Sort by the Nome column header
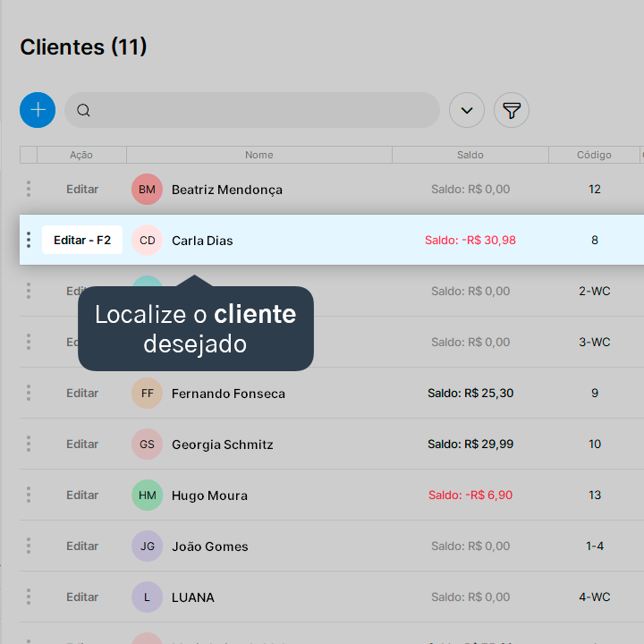This screenshot has width=644, height=644. (259, 155)
